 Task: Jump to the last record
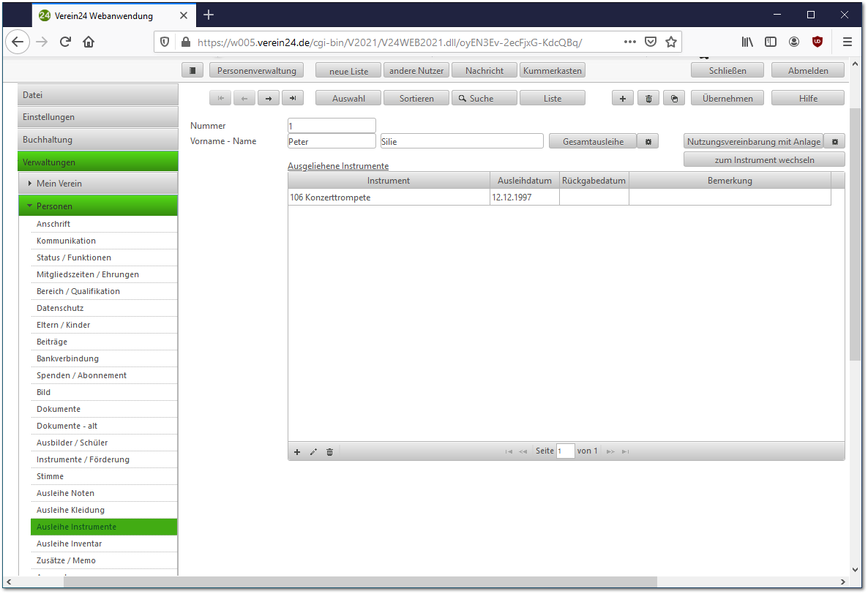pos(293,99)
